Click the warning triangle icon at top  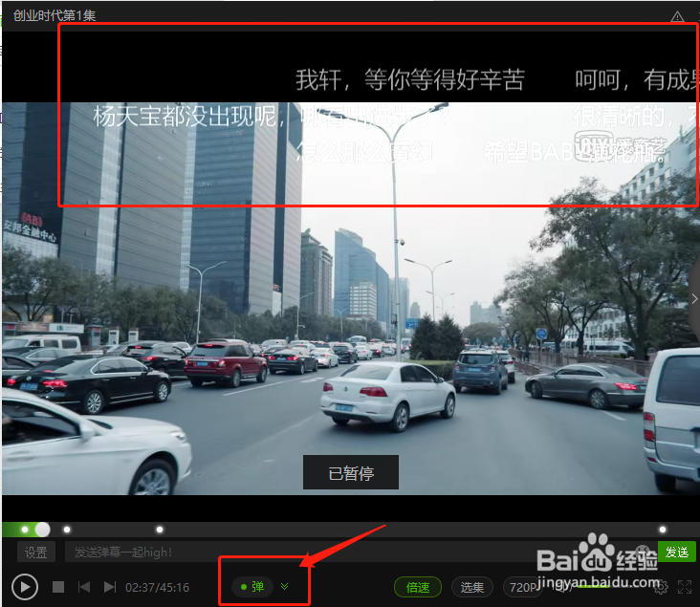[x=677, y=16]
